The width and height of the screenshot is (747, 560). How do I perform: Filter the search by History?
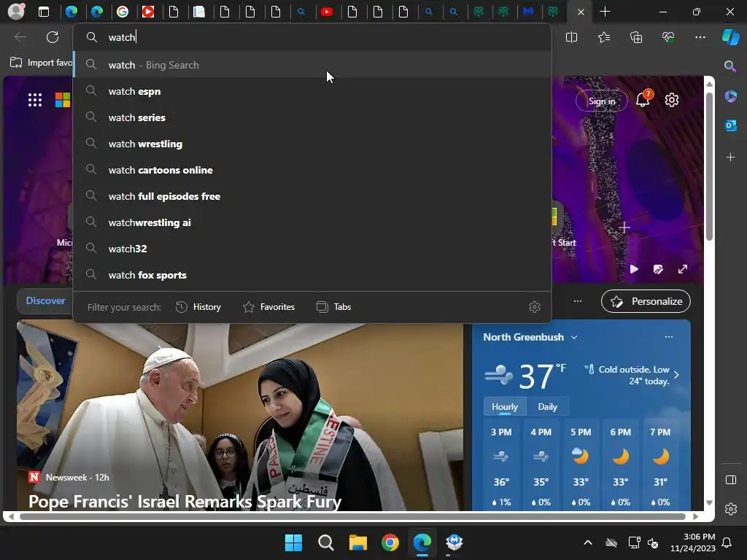(198, 307)
